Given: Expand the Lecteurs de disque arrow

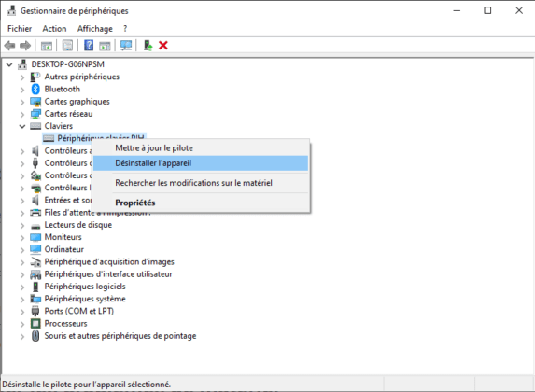Looking at the screenshot, I should point(22,226).
